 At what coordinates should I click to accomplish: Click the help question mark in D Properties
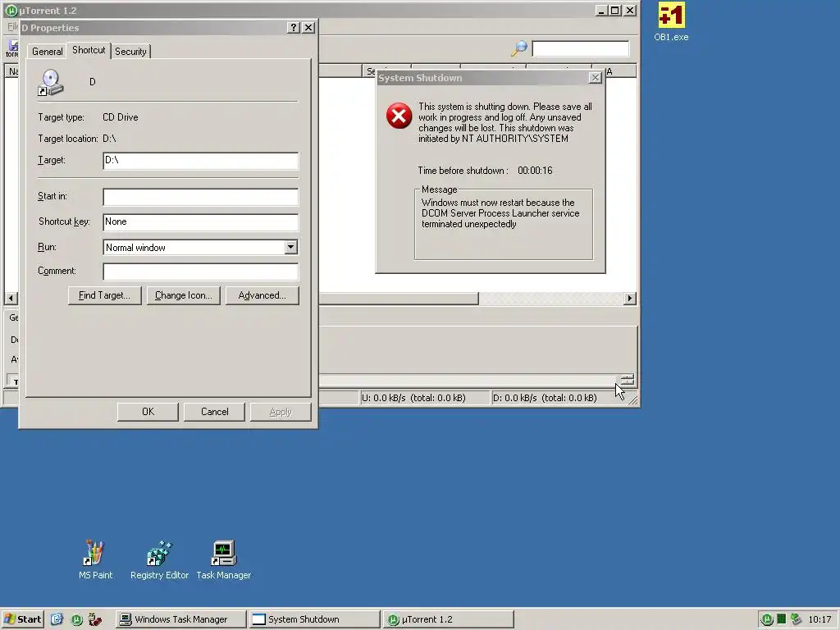click(293, 27)
